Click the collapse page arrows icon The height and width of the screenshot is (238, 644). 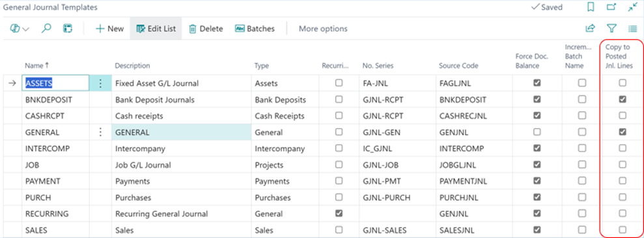click(632, 7)
